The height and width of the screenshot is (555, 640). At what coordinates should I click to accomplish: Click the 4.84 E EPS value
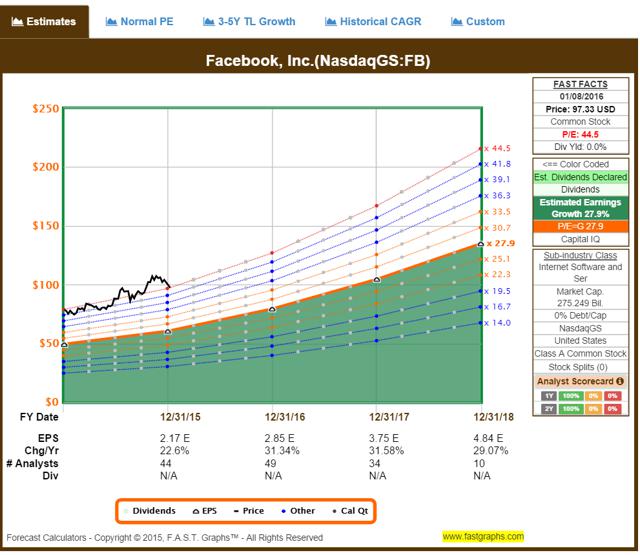click(x=488, y=438)
